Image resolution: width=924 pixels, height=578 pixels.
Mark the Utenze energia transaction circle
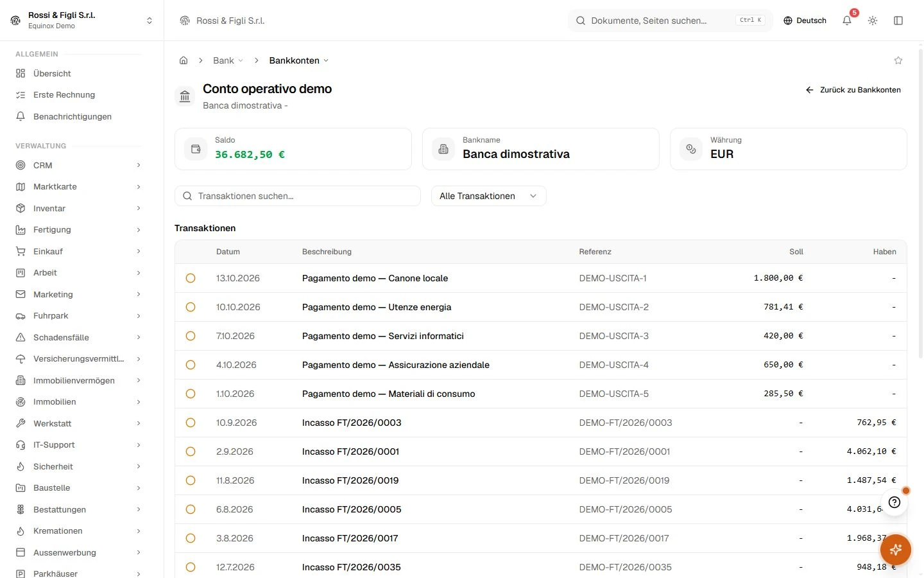coord(191,307)
